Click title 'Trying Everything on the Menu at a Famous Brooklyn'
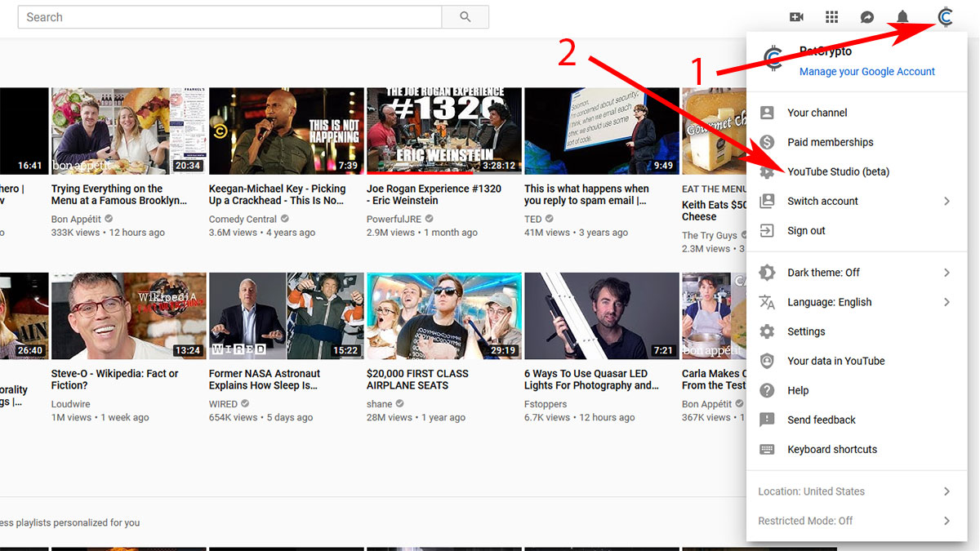This screenshot has width=980, height=551. (119, 194)
